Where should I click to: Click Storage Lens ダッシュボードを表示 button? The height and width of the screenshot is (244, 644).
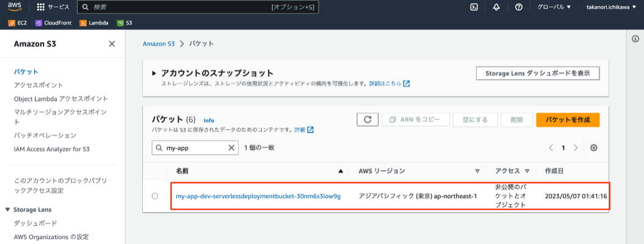pos(538,73)
